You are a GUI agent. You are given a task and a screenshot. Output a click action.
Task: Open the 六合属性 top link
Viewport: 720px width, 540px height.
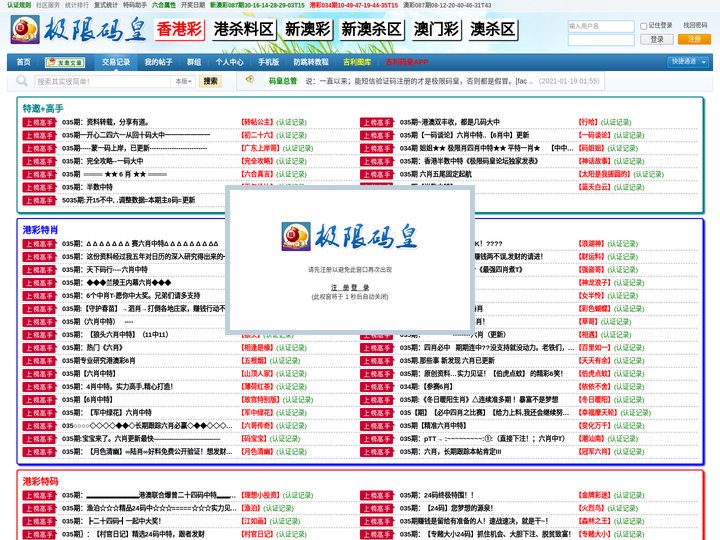coord(164,5)
